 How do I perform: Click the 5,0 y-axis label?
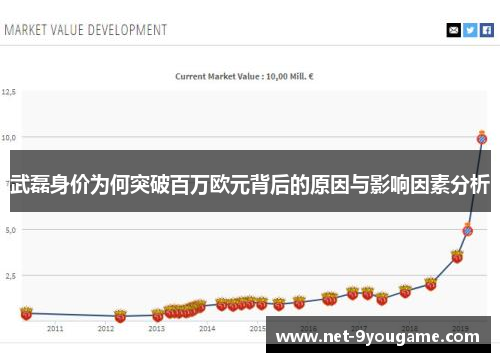pos(11,230)
